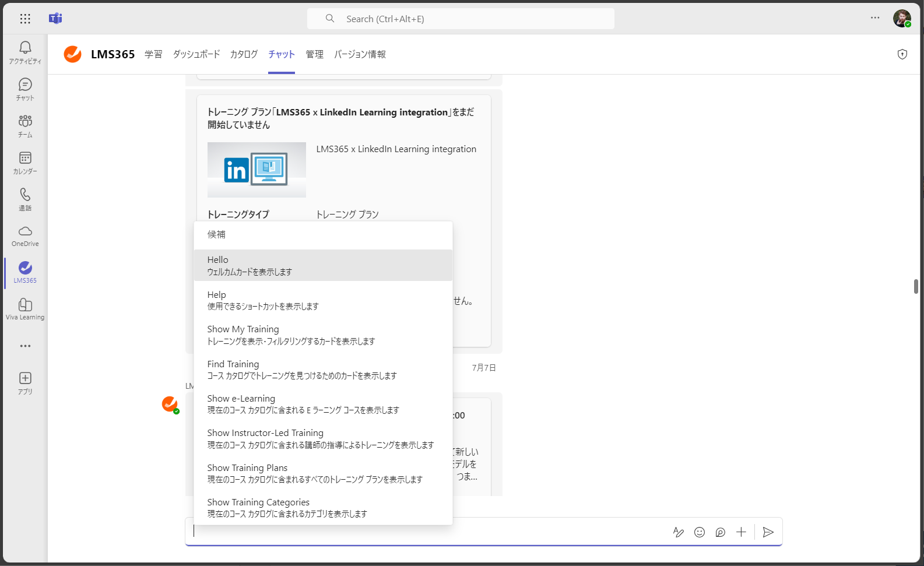The image size is (924, 566).
Task: Click the shield privacy icon at top right
Action: [902, 54]
